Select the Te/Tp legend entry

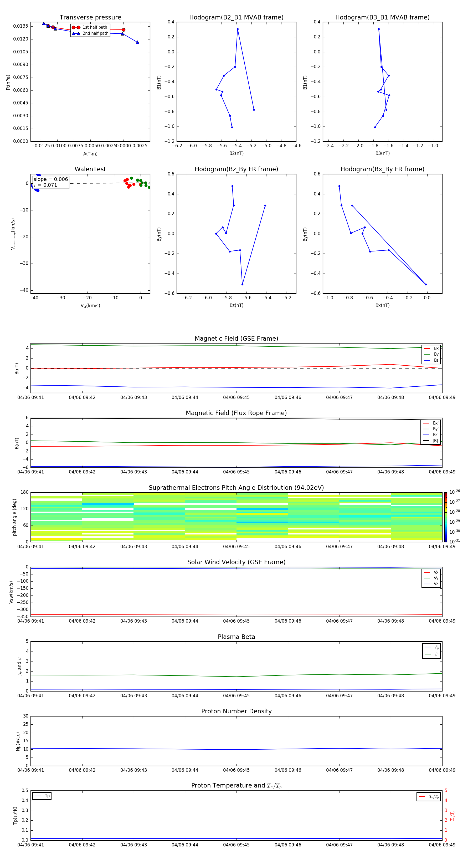(x=429, y=796)
